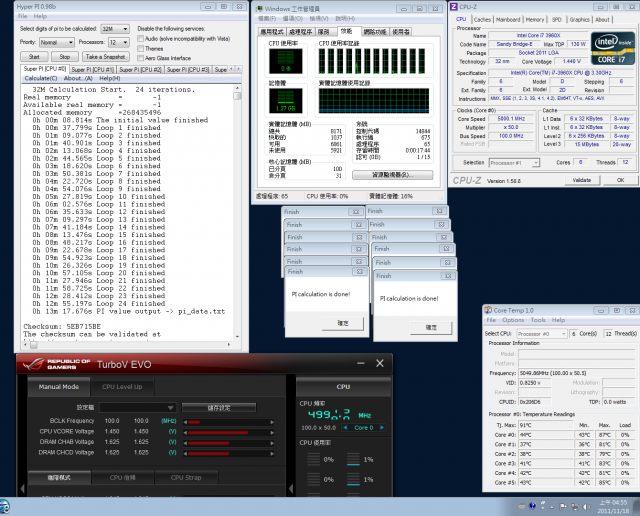Open CPU-Z Selection Processor #1 dropdown
This screenshot has width=640, height=516.
tap(514, 163)
